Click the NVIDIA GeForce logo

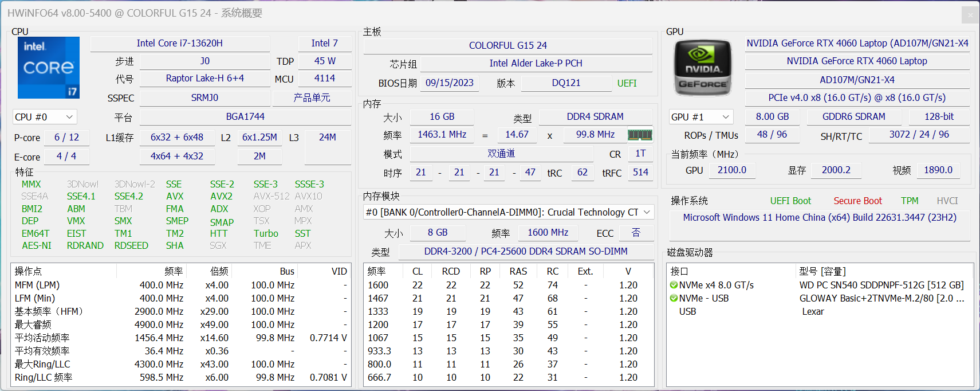703,68
